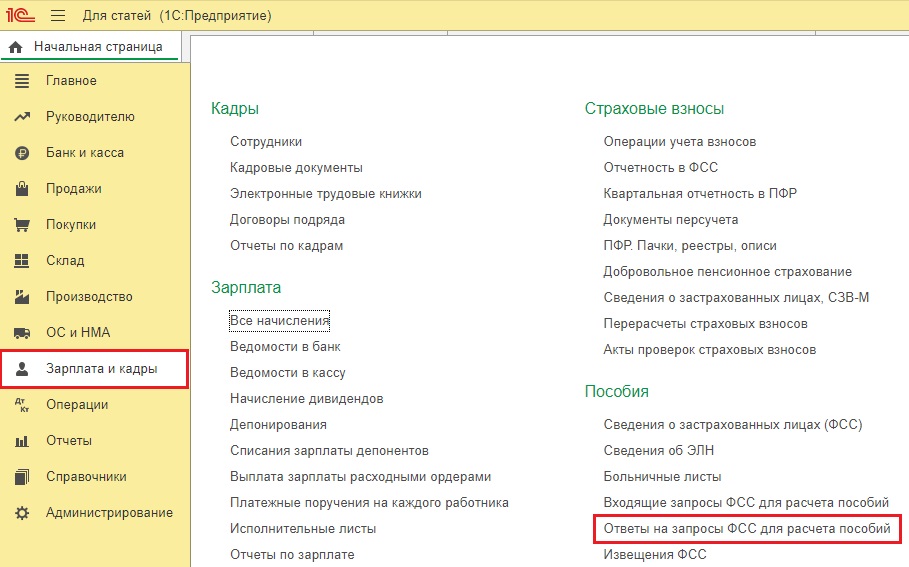The image size is (909, 567).
Task: Click the Зарплата и кадры person icon
Action: 22,369
